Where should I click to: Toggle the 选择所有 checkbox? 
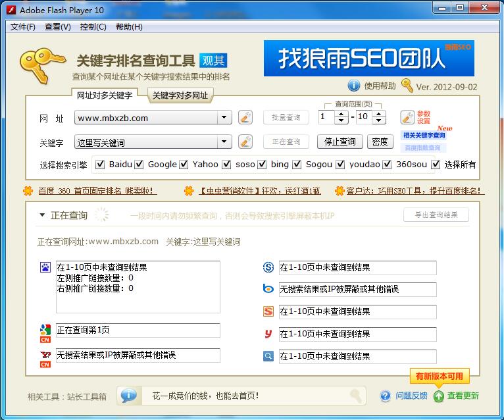coord(436,165)
